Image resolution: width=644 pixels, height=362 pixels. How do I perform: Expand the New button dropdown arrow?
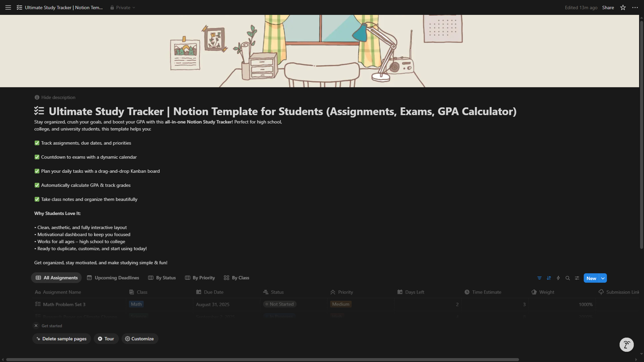click(x=603, y=278)
